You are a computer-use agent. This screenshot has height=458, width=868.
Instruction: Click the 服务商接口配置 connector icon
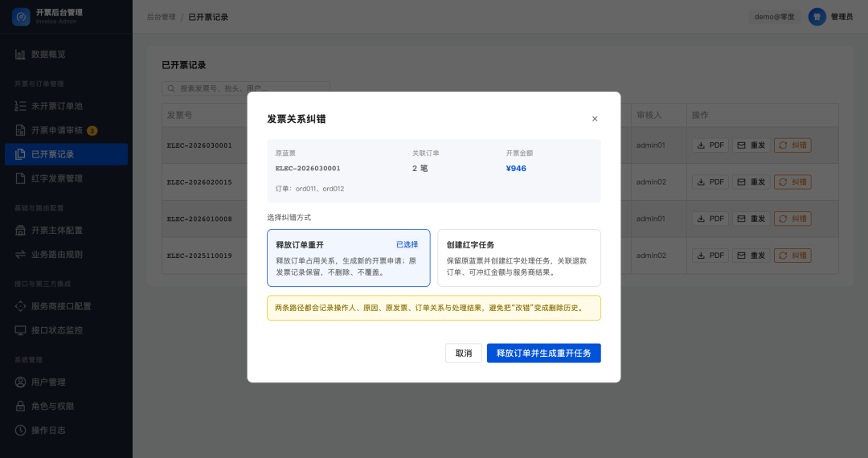coord(20,306)
